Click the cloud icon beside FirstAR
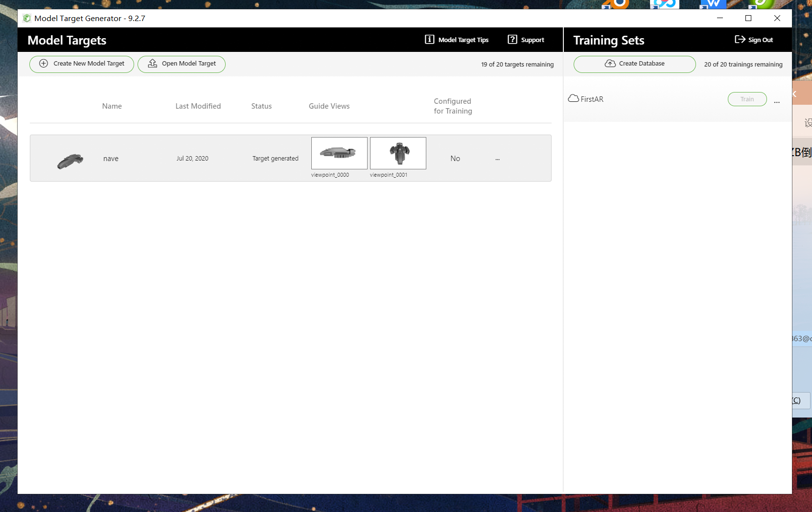This screenshot has height=512, width=812. pyautogui.click(x=574, y=98)
